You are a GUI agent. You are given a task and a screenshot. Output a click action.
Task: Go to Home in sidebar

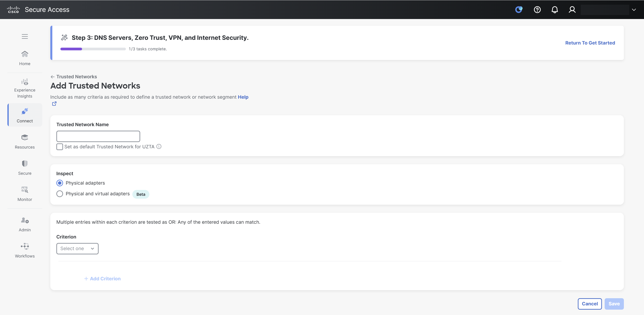coord(25,58)
